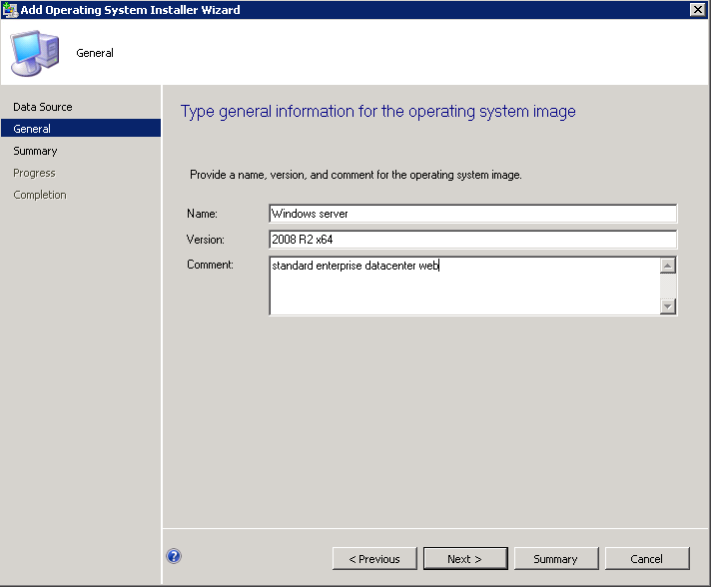Focus the Name field with Windows server

click(473, 214)
